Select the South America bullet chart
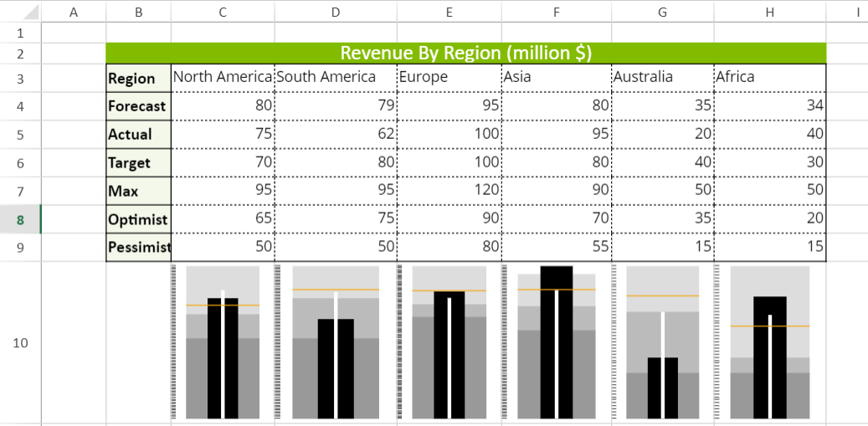The width and height of the screenshot is (868, 426). click(335, 342)
